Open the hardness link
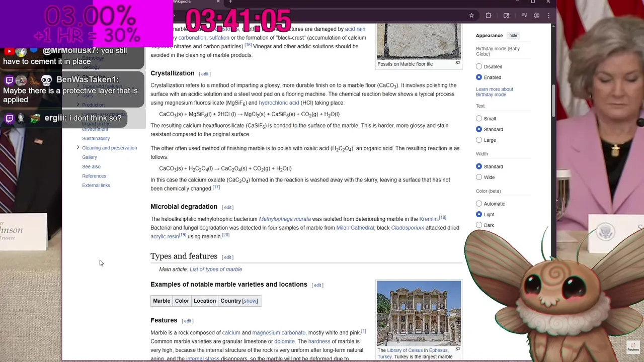The image size is (644, 362). (319, 341)
